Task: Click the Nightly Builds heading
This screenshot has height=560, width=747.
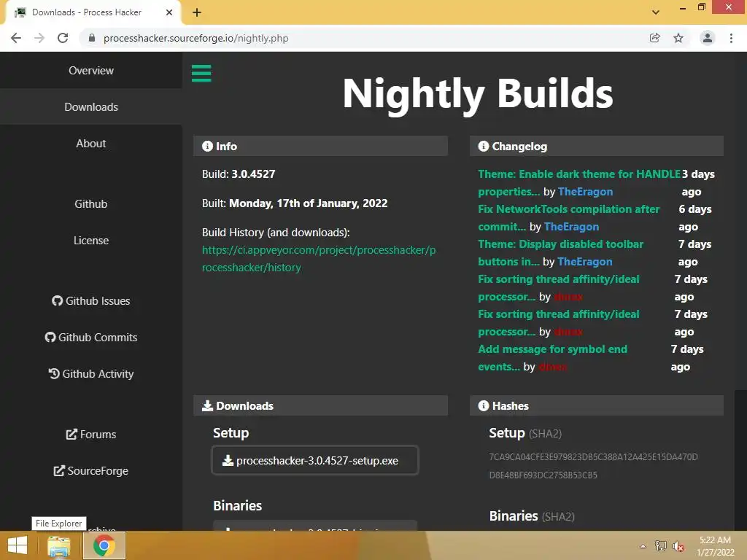Action: coord(478,94)
